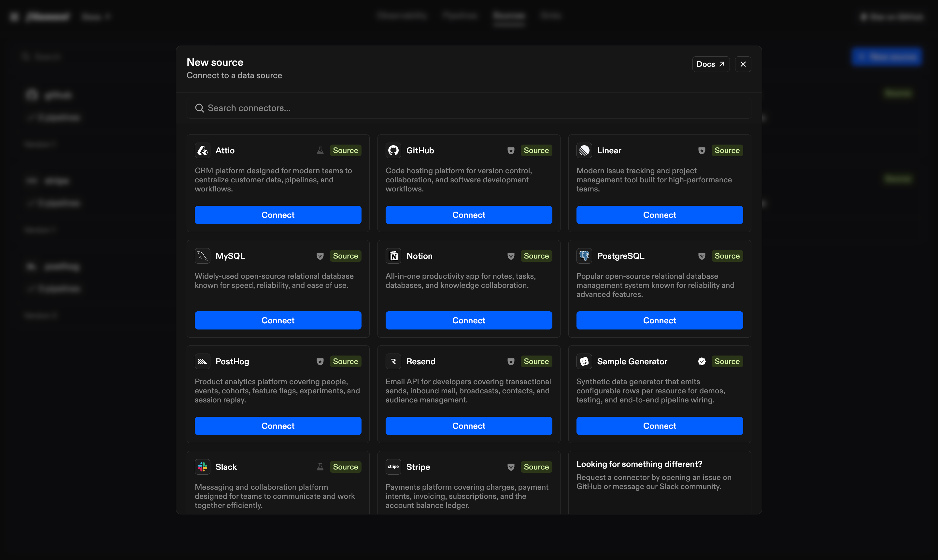
Task: Click the shield badge icon on PostHog card
Action: click(320, 361)
